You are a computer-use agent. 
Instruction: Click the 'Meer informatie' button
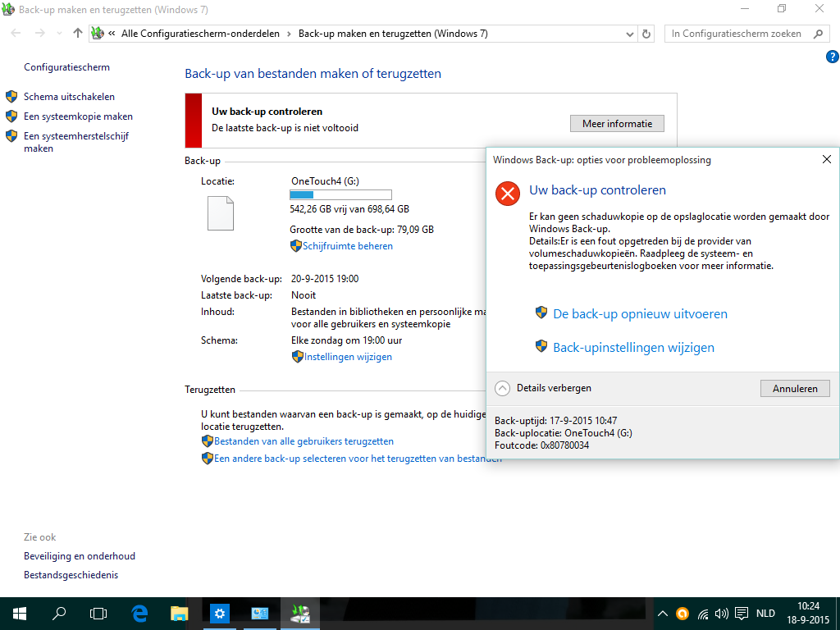point(617,123)
